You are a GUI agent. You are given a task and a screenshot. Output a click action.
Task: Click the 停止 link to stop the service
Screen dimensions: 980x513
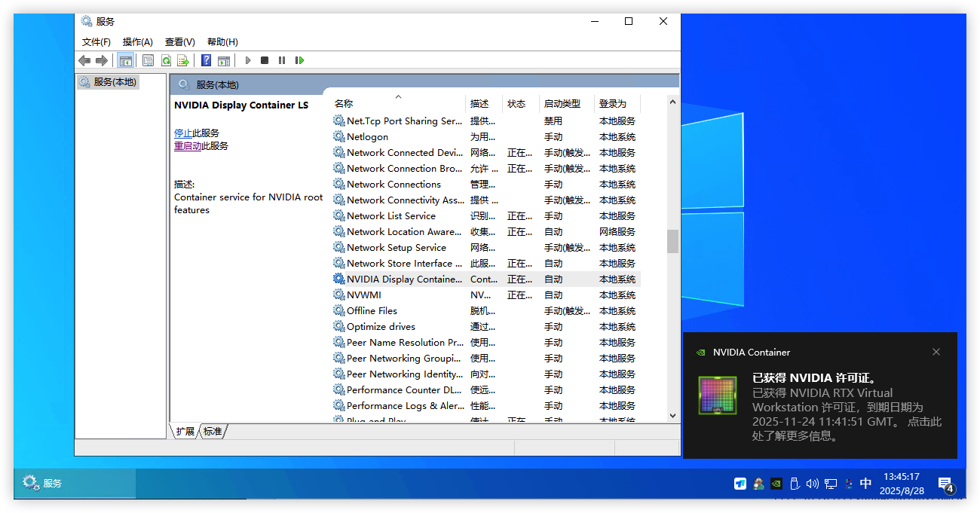(183, 133)
